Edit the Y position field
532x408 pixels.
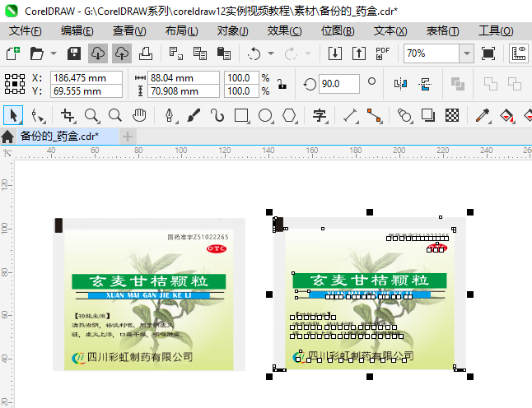pyautogui.click(x=86, y=91)
